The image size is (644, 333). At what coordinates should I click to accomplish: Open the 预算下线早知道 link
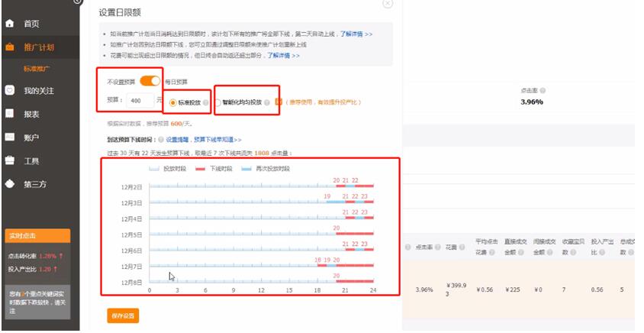(217, 140)
